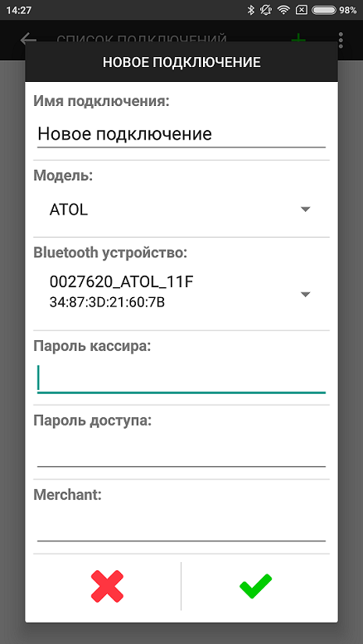This screenshot has width=363, height=644.
Task: Edit the Имя подключения text field
Action: (x=181, y=135)
